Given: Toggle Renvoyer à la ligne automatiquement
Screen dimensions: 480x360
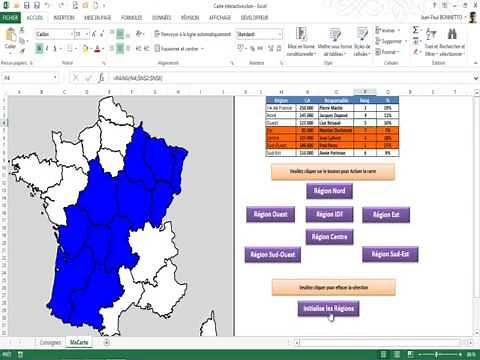Looking at the screenshot, I should point(192,34).
